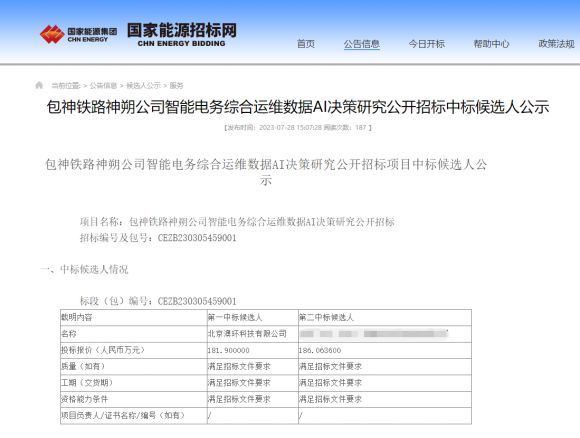
Task: Click the 候选人公示 breadcrumb link
Action: (144, 86)
